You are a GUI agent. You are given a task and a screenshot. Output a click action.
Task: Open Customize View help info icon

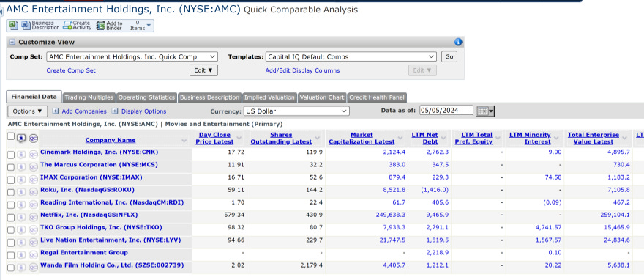[458, 42]
